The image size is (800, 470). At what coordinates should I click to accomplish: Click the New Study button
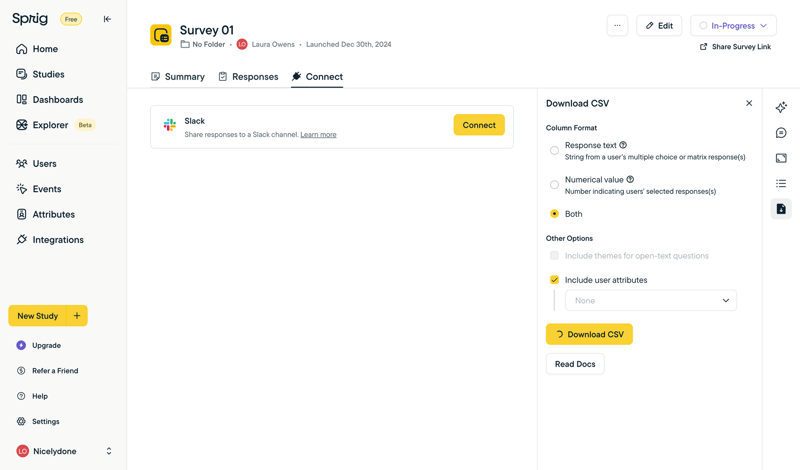[37, 316]
